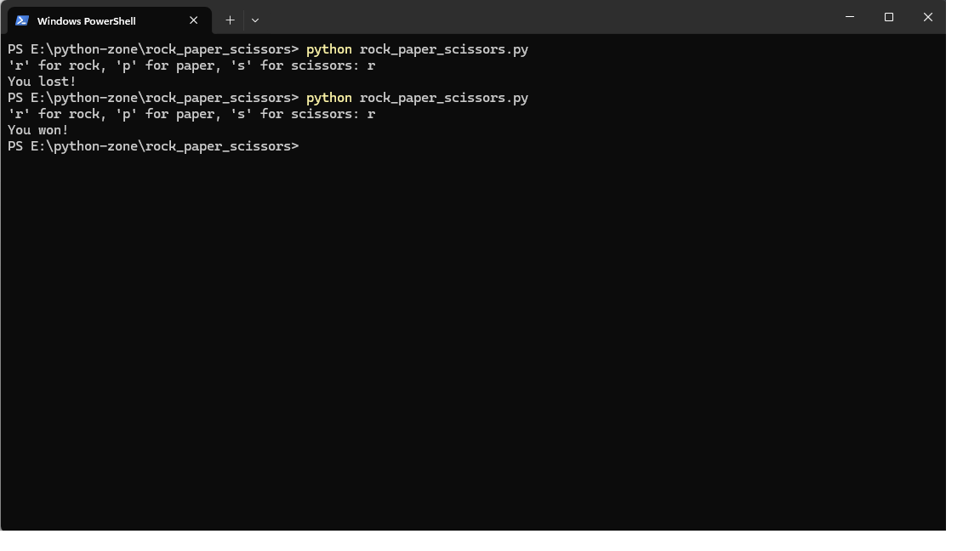Click the path text in the last prompt
This screenshot has width=980, height=551.
(162, 146)
